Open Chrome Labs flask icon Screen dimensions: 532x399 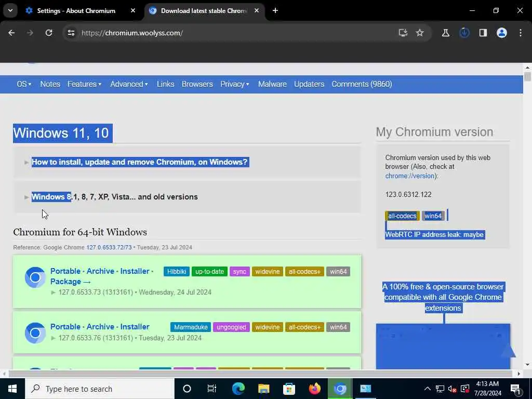pyautogui.click(x=445, y=33)
